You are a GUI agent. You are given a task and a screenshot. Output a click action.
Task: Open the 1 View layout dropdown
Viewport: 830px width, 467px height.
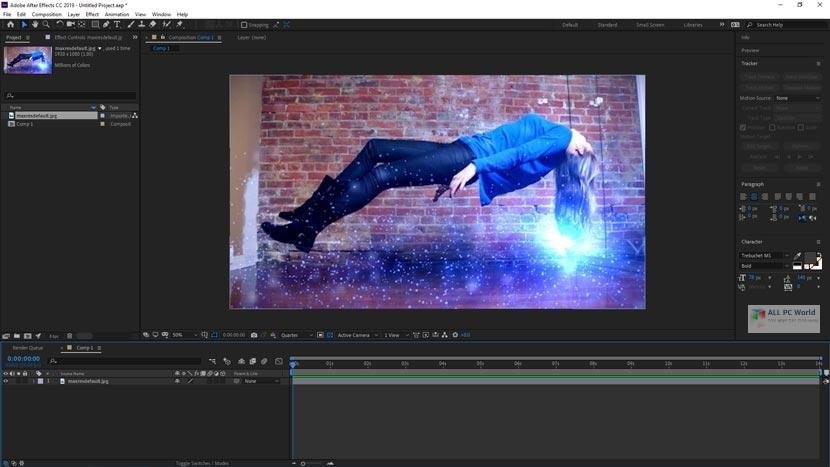click(x=396, y=335)
